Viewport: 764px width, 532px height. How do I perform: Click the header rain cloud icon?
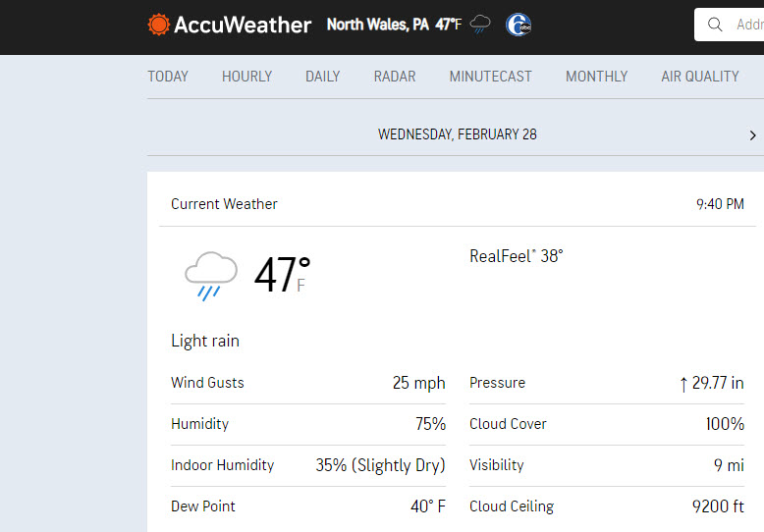click(x=480, y=24)
